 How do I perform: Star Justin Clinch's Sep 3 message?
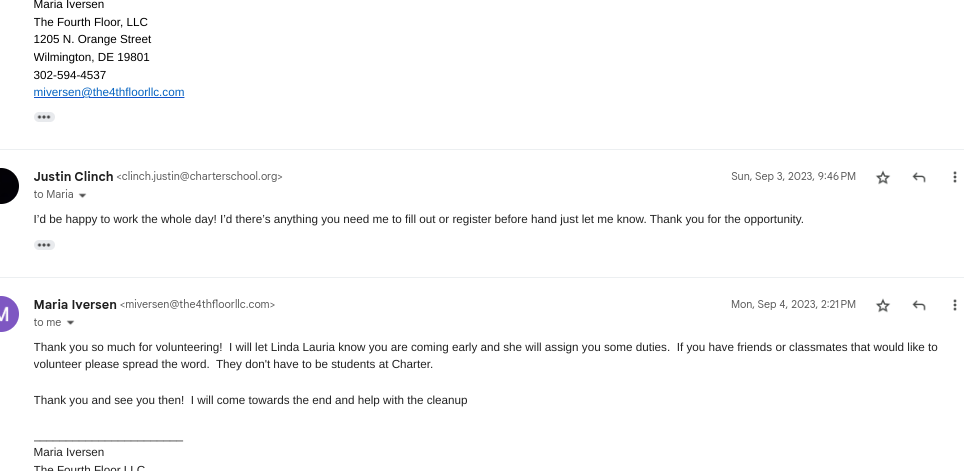click(883, 177)
